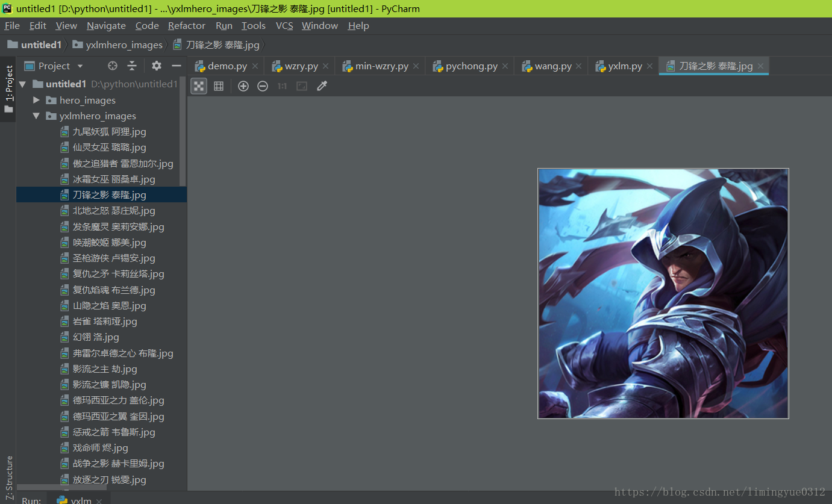832x504 pixels.
Task: Close the min-wzry.py tab
Action: pos(416,66)
